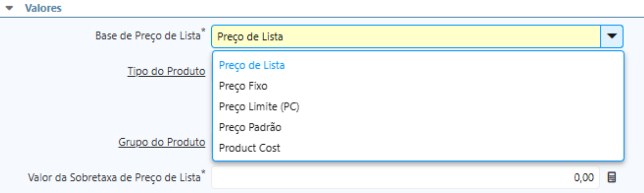Open the calculator for Valor da Sobretaxa
Screen dimensions: 644x193
tap(611, 178)
